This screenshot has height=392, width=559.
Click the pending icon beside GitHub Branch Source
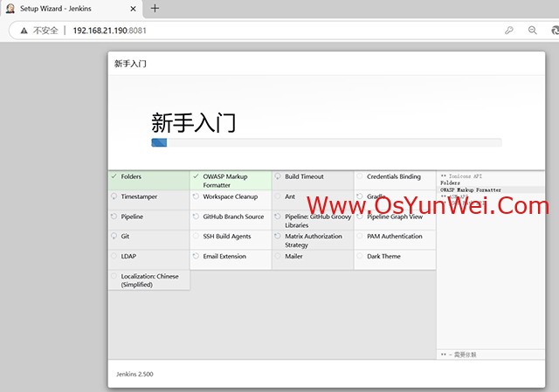[x=196, y=216]
